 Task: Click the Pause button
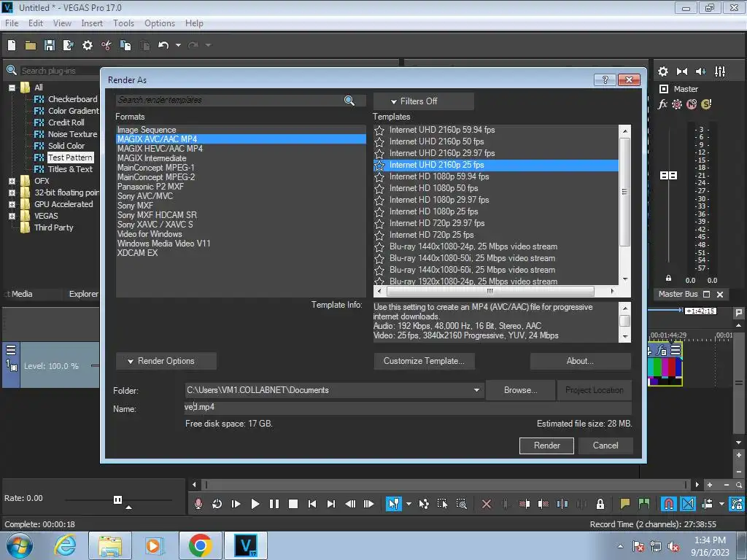tap(274, 504)
